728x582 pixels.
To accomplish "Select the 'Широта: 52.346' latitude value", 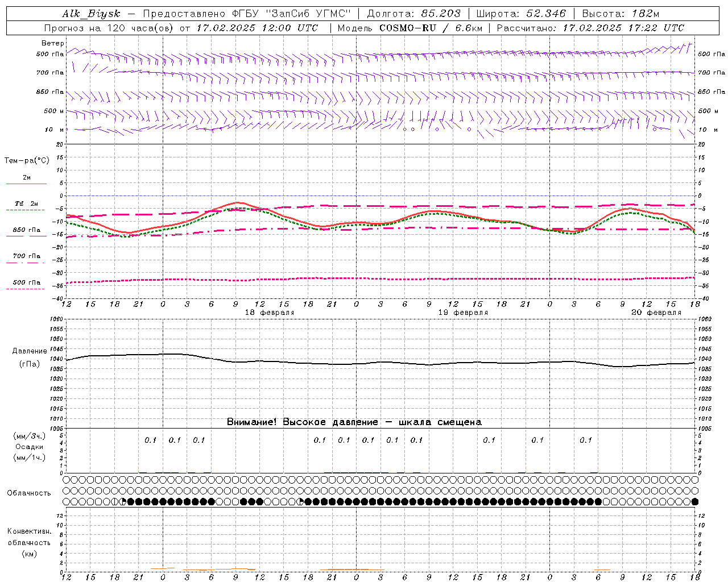I will pos(521,14).
